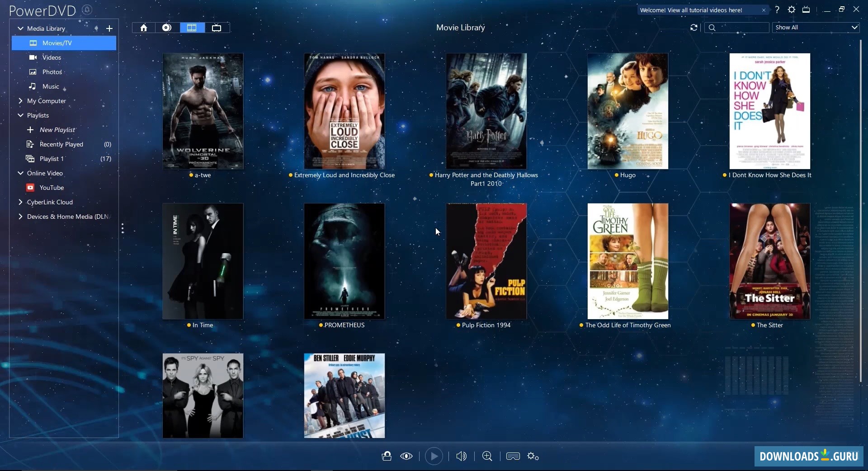The image size is (868, 471).
Task: Select YouTube under Online Video
Action: [x=51, y=187]
